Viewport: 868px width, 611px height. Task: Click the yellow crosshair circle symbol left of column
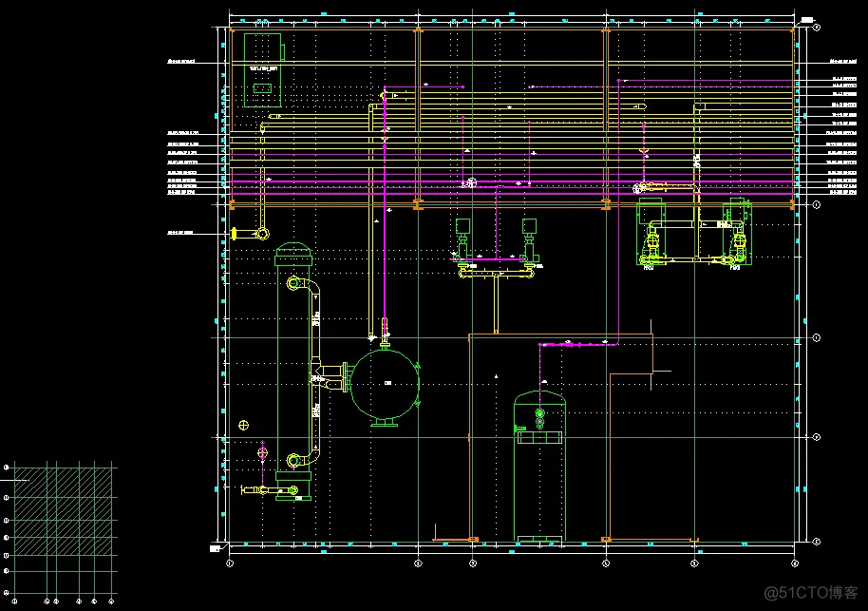tap(244, 425)
